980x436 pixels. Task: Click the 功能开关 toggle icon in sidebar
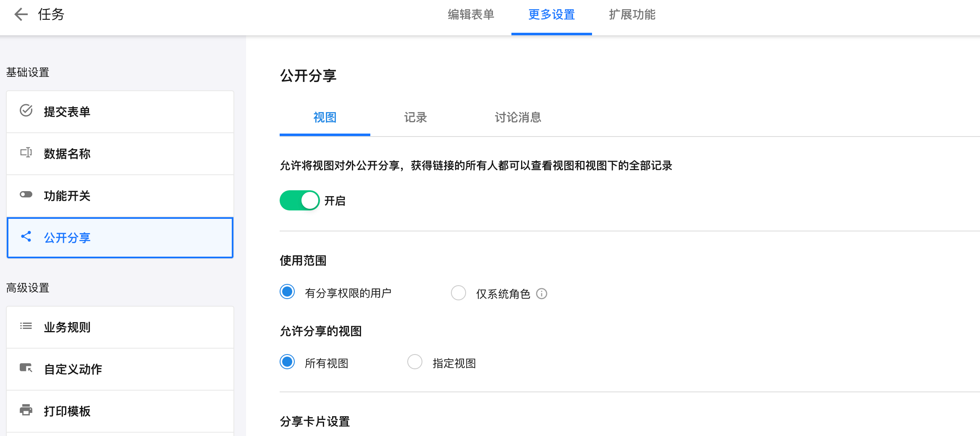tap(26, 194)
